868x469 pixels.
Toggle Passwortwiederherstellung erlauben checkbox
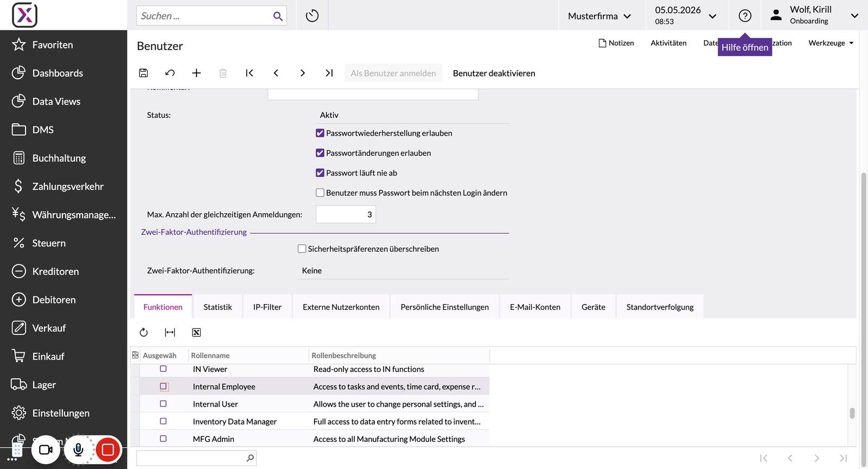click(320, 133)
